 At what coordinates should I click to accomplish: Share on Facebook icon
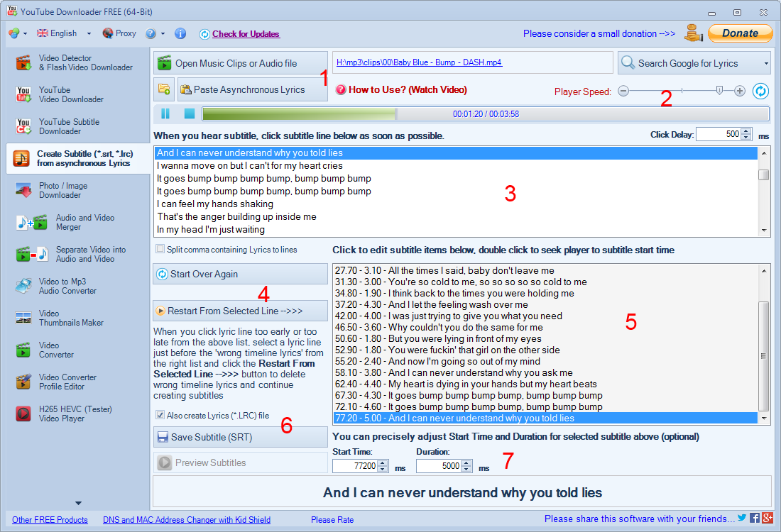click(755, 518)
